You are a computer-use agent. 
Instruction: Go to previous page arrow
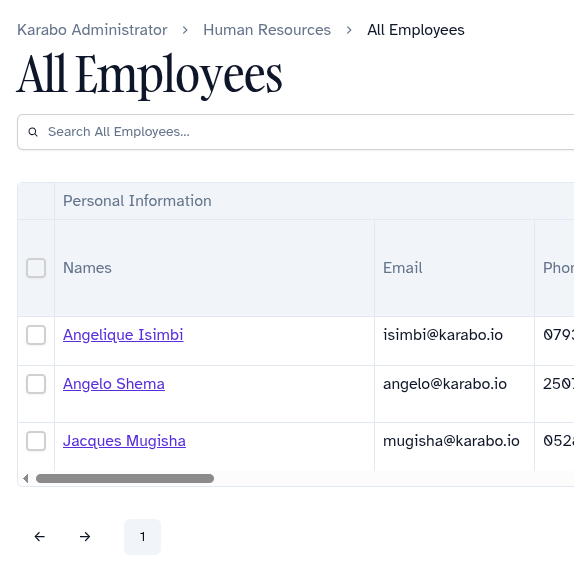click(40, 537)
